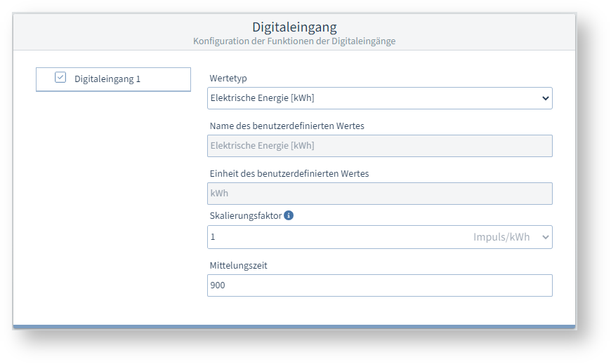Open the Wertetyp dropdown showing Elektrische Energie
The height and width of the screenshot is (364, 611).
click(x=372, y=98)
